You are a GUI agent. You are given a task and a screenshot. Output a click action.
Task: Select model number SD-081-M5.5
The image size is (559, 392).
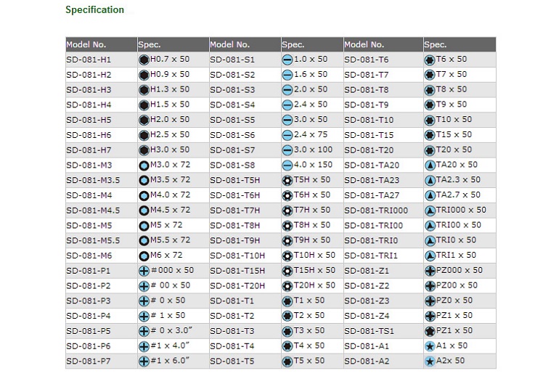(x=93, y=240)
